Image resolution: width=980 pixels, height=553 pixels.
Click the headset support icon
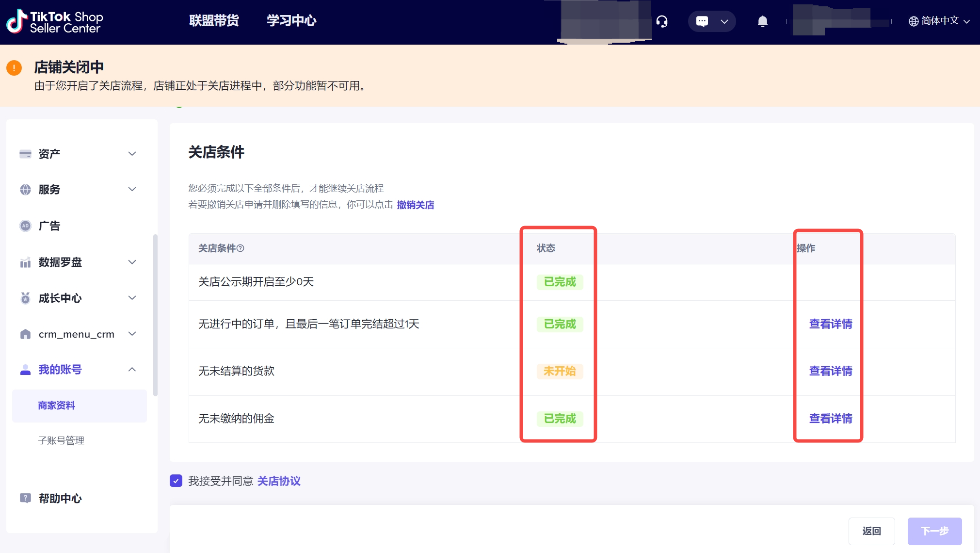pos(662,21)
